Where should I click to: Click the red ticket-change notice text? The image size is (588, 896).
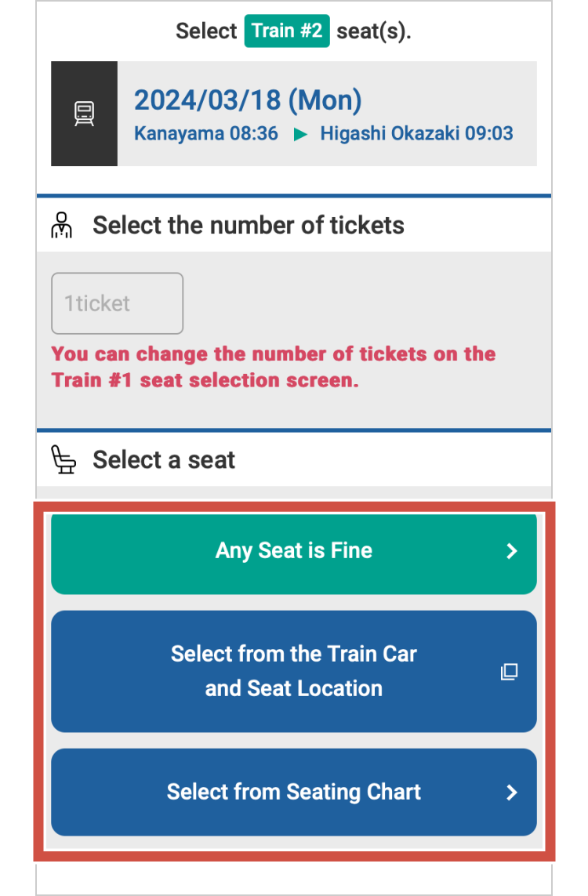274,367
